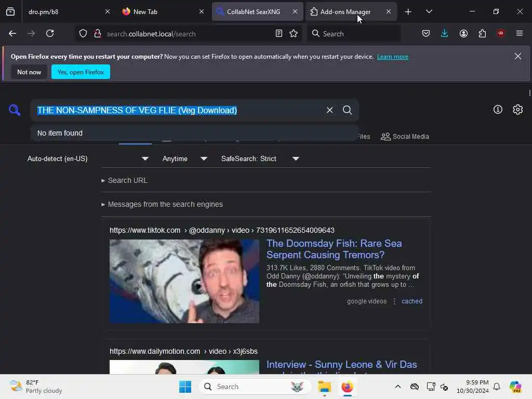The width and height of the screenshot is (532, 399).
Task: Open the tiktok.com result URL
Action: 222,230
